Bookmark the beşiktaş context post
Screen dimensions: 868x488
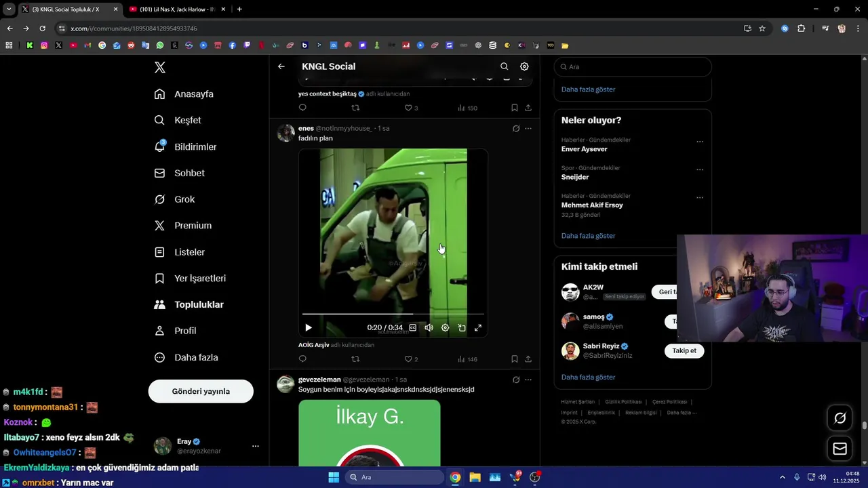[x=515, y=108]
